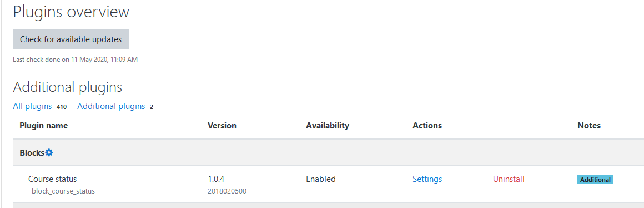Click the Last check done timestamp
This screenshot has width=644, height=208.
coord(75,60)
